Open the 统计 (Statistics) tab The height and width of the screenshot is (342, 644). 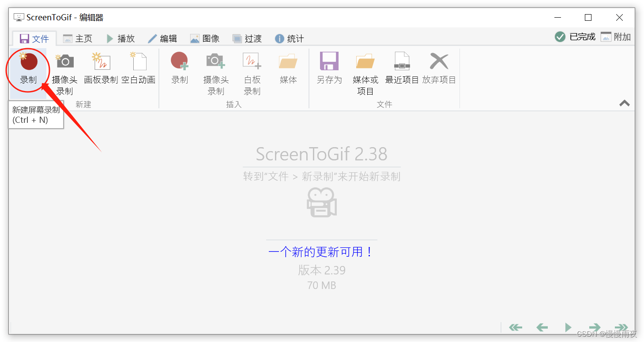289,38
